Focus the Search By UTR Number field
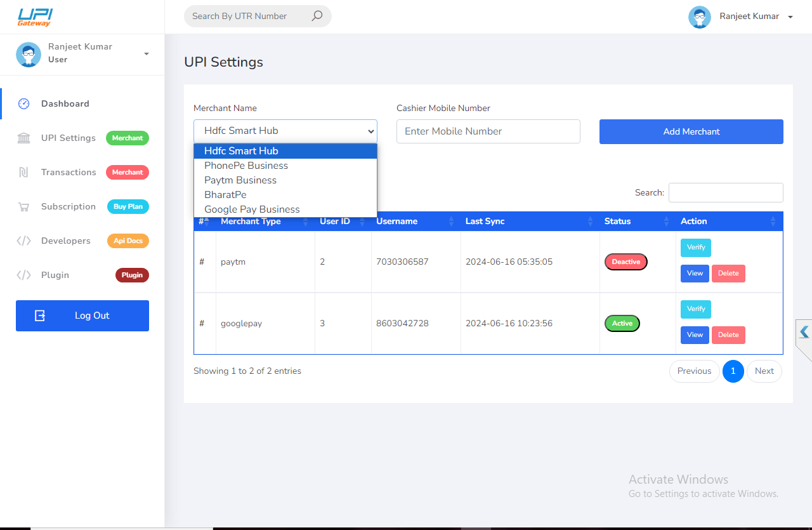Screen dimensions: 812x530 249,16
